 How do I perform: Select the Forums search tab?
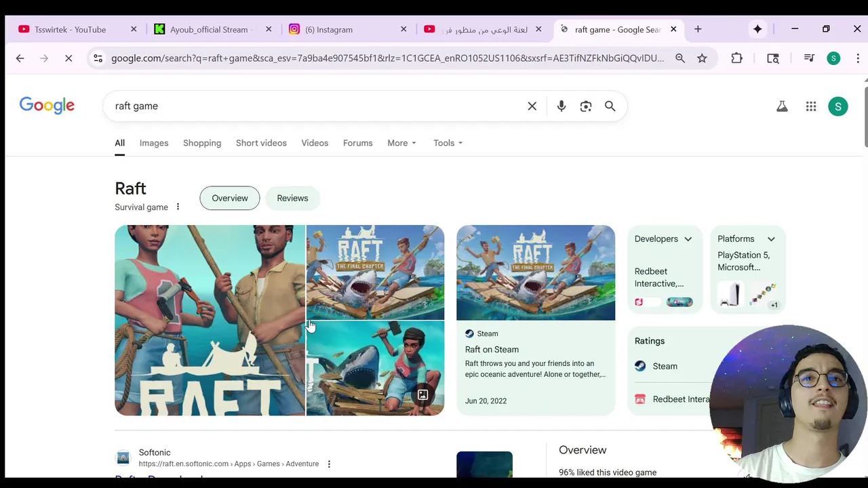(x=357, y=143)
